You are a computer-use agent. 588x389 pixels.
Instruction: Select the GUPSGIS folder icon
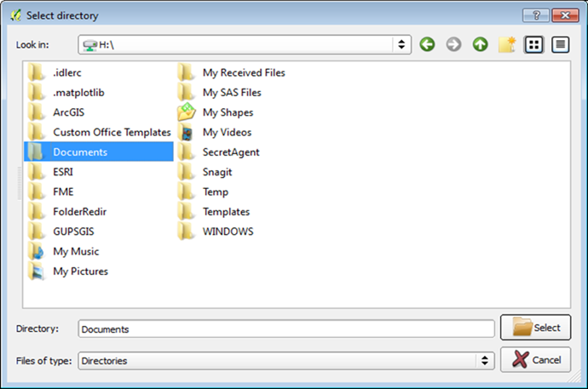click(x=37, y=231)
